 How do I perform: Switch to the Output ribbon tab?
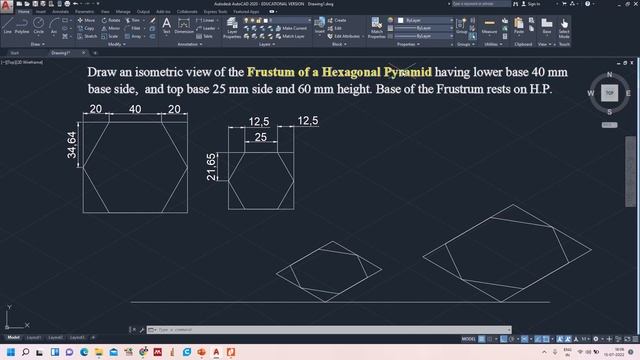(143, 12)
